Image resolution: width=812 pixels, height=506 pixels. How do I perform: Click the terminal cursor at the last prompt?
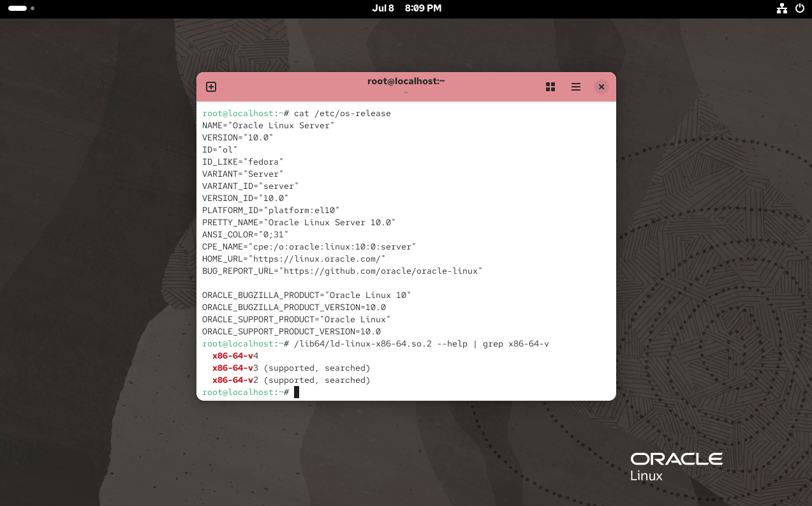coord(297,392)
